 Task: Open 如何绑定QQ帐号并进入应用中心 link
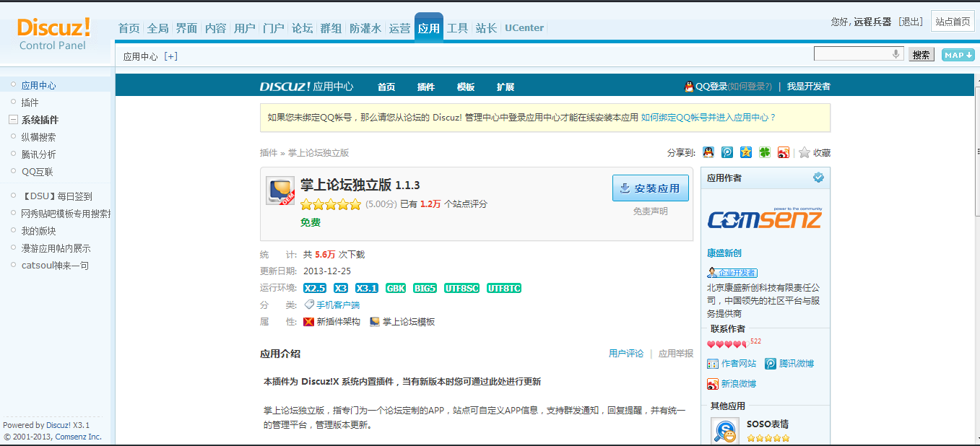click(x=708, y=117)
